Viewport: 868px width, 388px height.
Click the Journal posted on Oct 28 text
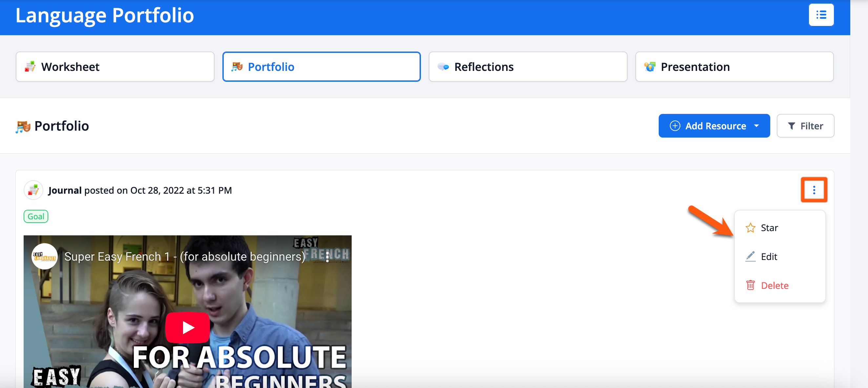(140, 190)
